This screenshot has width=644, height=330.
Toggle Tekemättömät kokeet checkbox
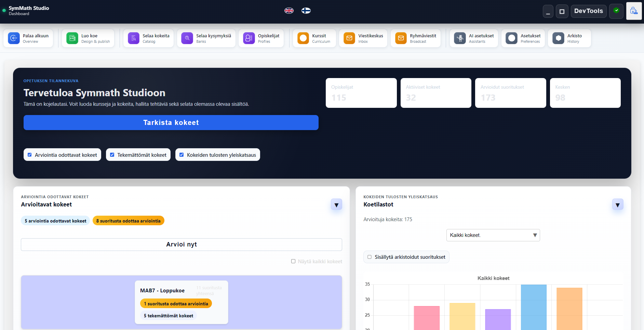112,155
